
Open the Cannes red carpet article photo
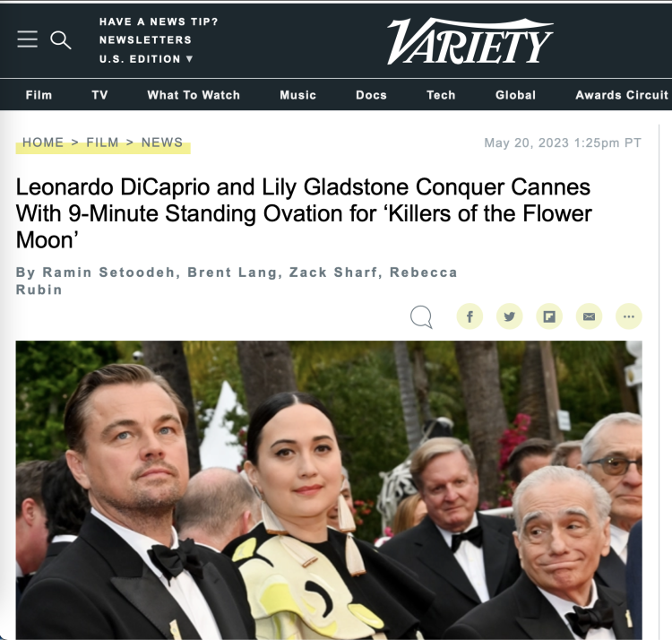(x=329, y=490)
